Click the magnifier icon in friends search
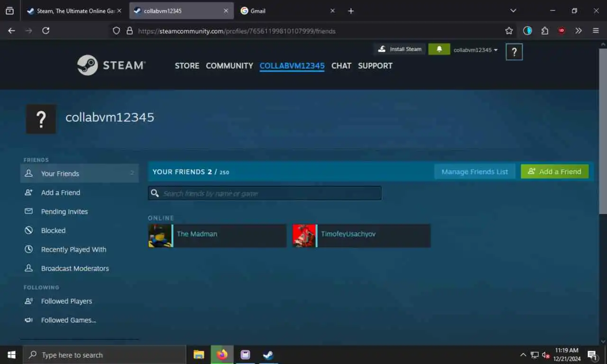This screenshot has width=607, height=364. pos(155,193)
